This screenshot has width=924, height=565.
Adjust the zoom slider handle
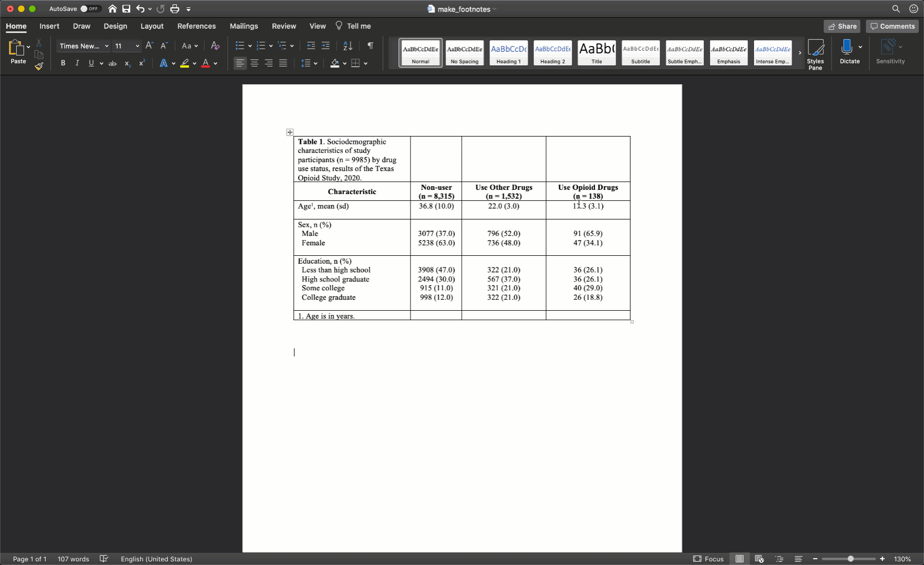[850, 559]
